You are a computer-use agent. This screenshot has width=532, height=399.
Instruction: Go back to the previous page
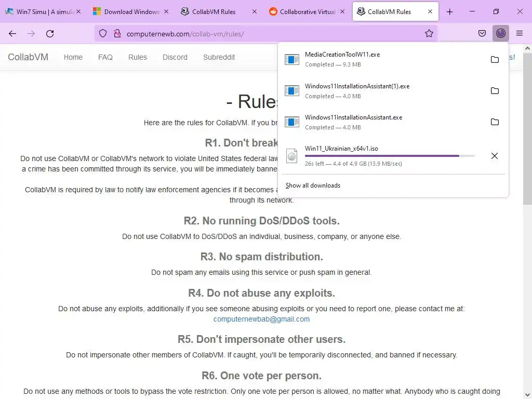12,34
